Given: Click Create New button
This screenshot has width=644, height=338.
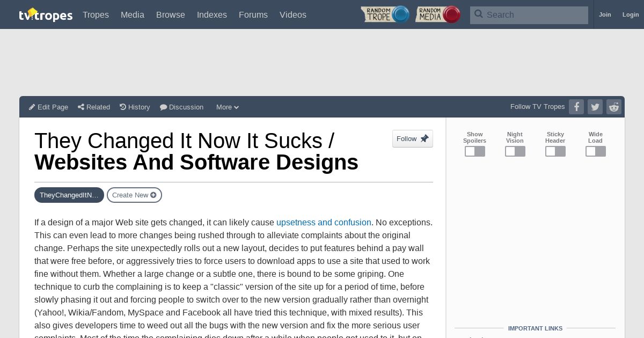Looking at the screenshot, I should click(134, 195).
